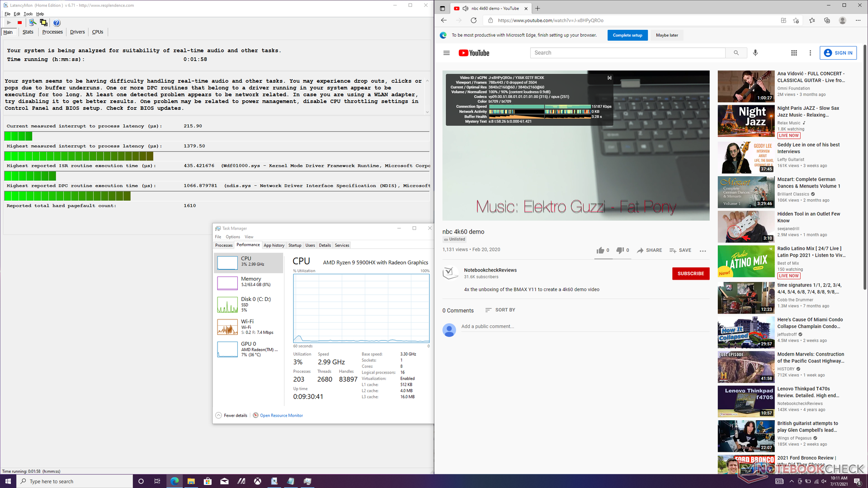Like the nbc 4k60 demo video

click(x=600, y=250)
